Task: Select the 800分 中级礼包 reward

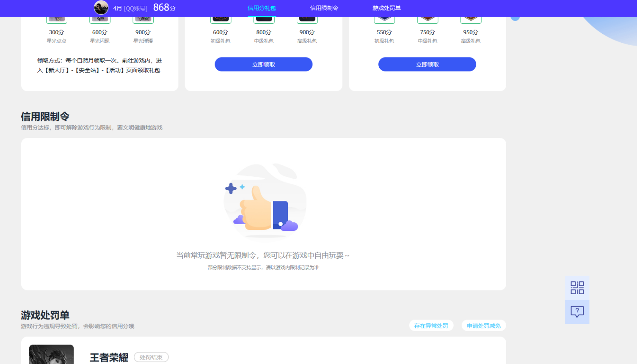Action: [x=264, y=32]
